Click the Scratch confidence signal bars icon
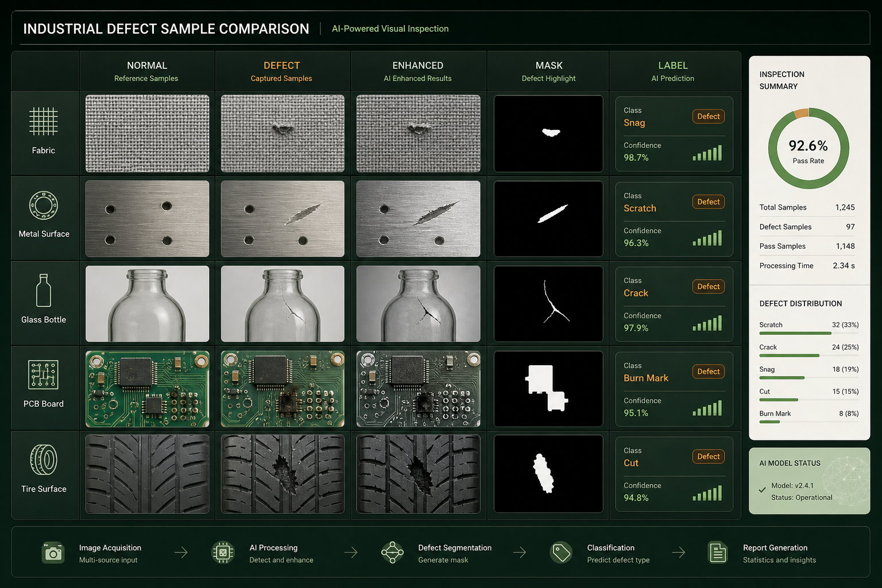This screenshot has height=588, width=882. tap(707, 238)
